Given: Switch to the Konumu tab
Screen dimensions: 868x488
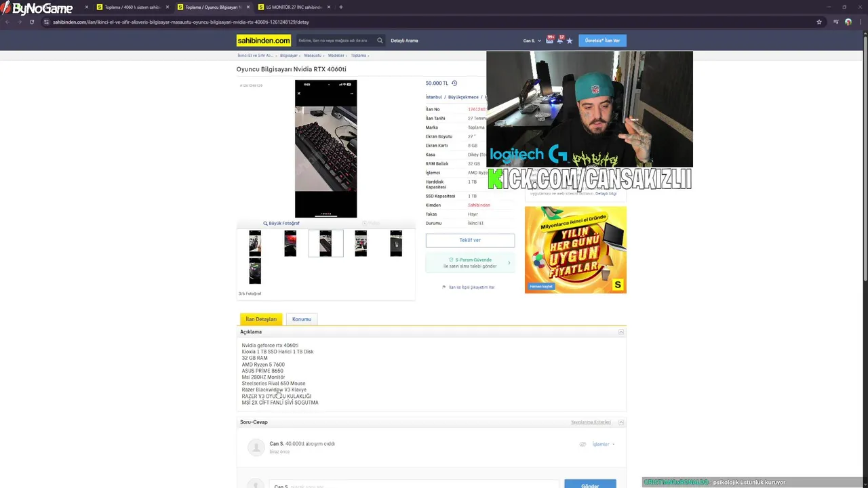Looking at the screenshot, I should [302, 319].
